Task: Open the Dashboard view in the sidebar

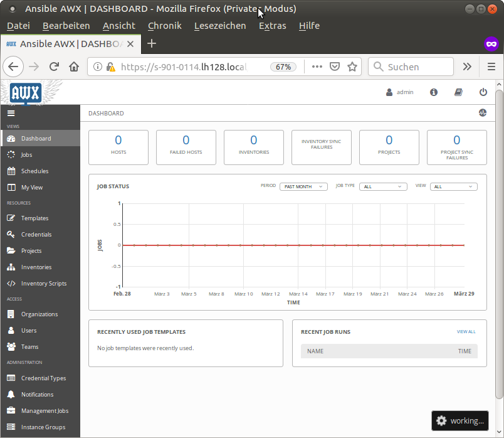Action: 40,139
